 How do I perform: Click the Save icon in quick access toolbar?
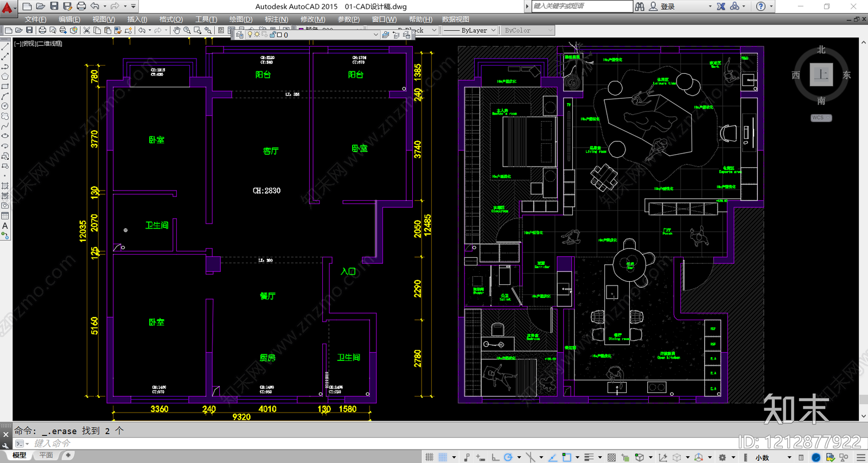(x=54, y=6)
